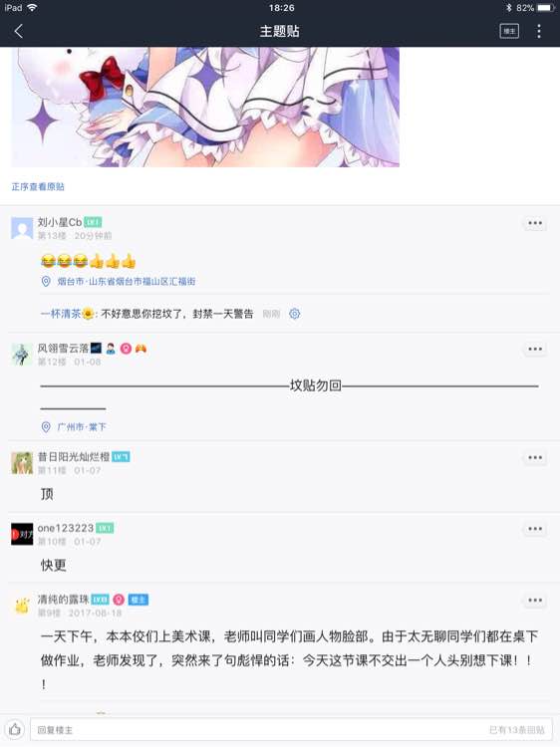Tap the 回复楼主 reply input field
560x747 pixels.
291,729
